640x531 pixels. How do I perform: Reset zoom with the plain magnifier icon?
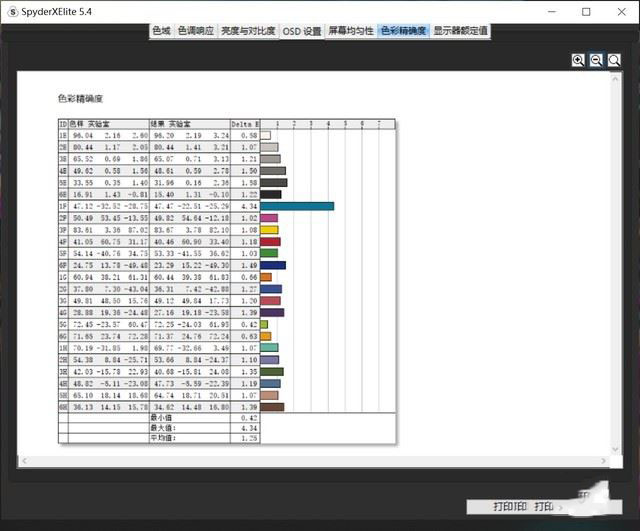pos(614,60)
